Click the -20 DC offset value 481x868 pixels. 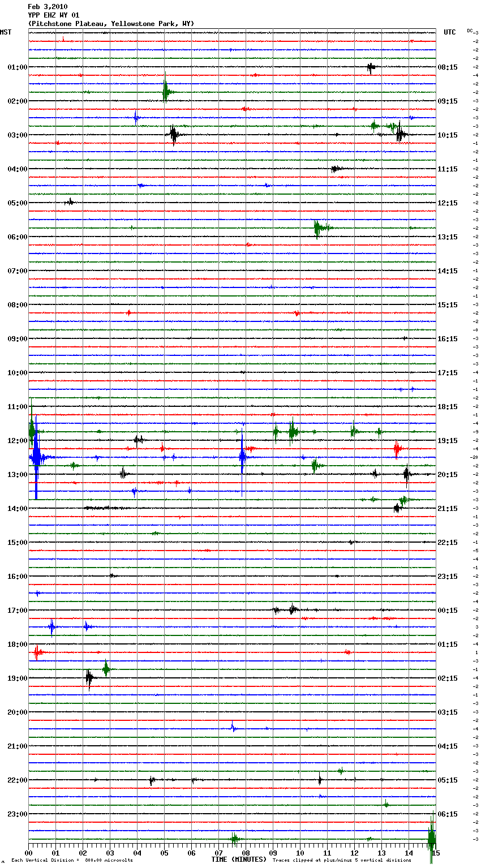(474, 457)
